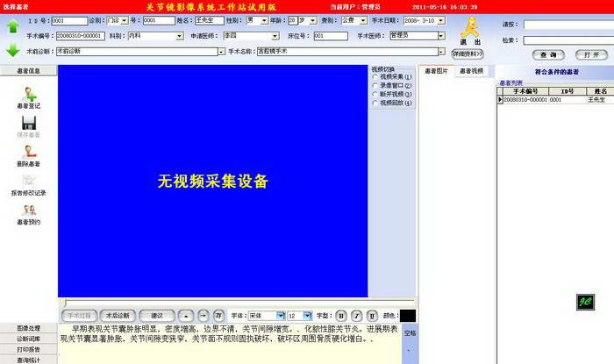
Task: Open 患者预约 patient appointment icon
Action: (29, 211)
